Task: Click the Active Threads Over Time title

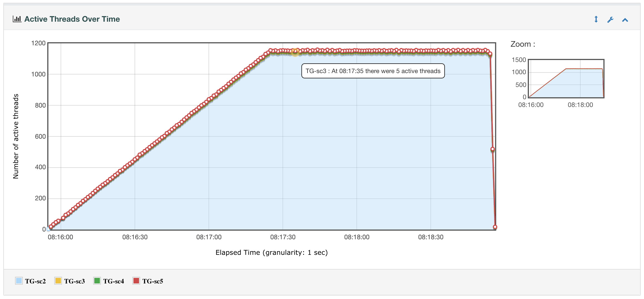Action: pos(72,19)
